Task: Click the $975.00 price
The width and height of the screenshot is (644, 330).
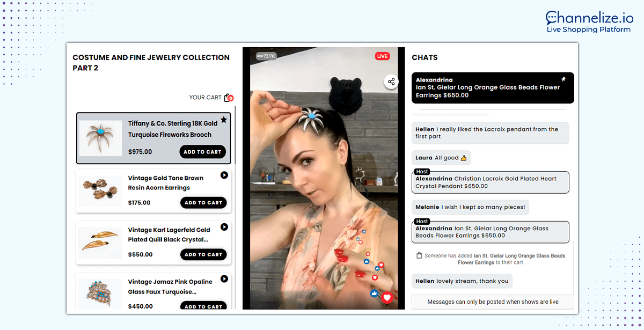Action: pos(140,152)
